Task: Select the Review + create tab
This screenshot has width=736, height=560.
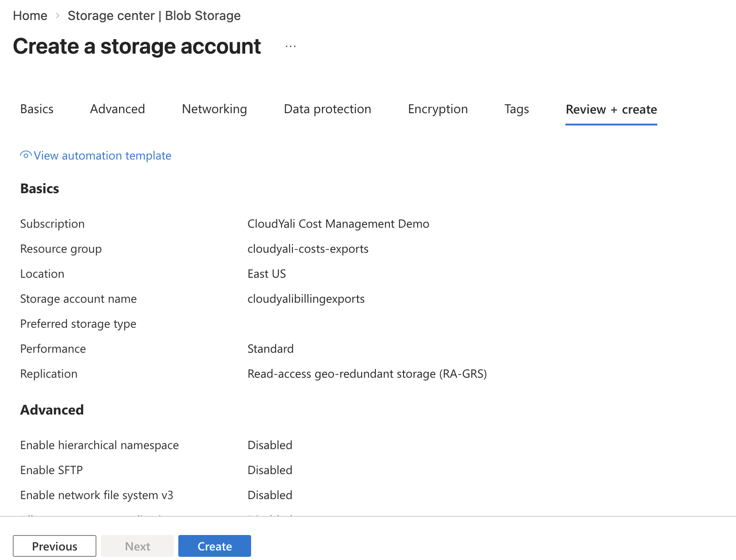Action: pos(611,109)
